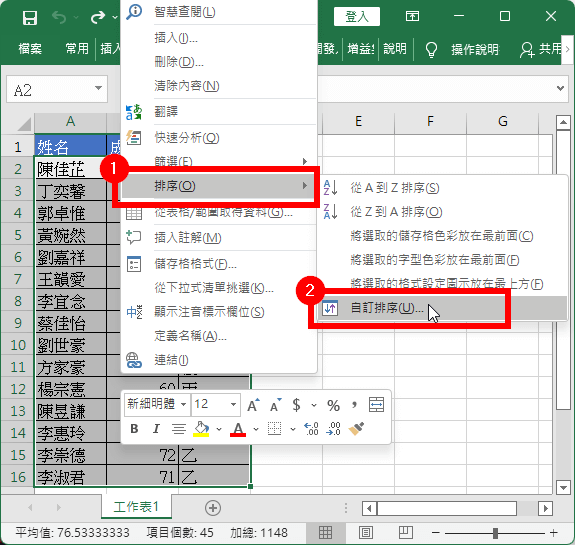Choose 儲存格格式(F) in context menu
This screenshot has height=545, width=575.
click(219, 264)
